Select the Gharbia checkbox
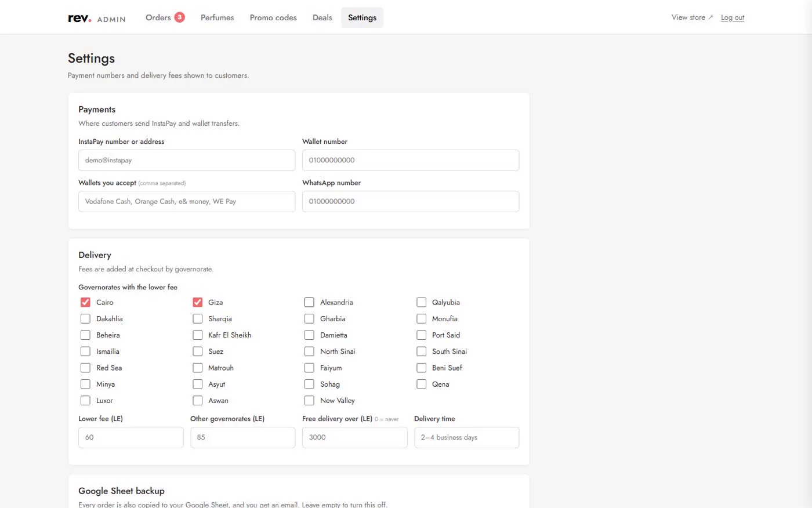The width and height of the screenshot is (812, 508). point(309,318)
